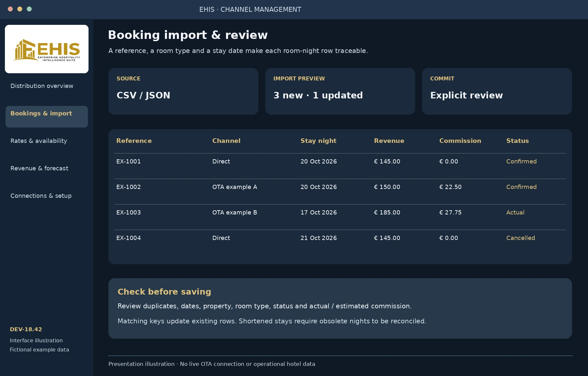Click the Stay night column header
This screenshot has width=588, height=376.
tap(318, 141)
